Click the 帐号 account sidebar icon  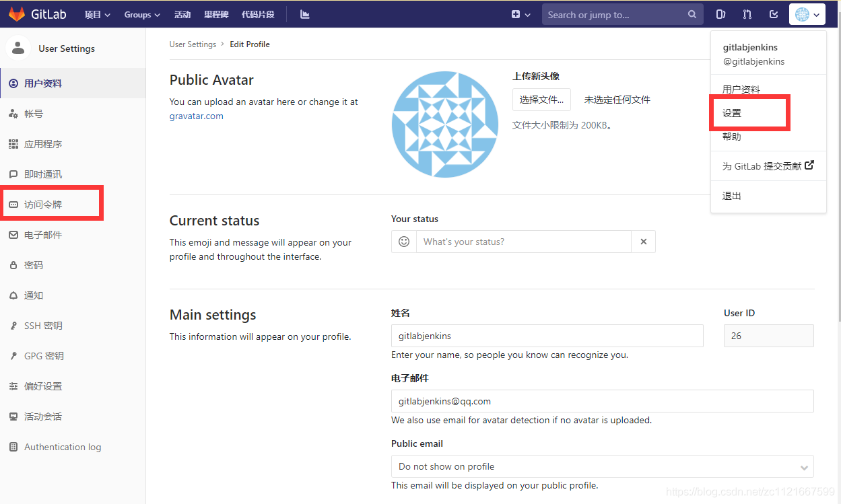click(13, 114)
